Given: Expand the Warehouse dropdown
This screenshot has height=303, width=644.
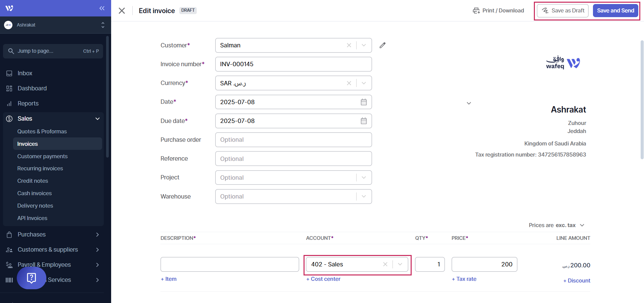Looking at the screenshot, I should (x=364, y=197).
